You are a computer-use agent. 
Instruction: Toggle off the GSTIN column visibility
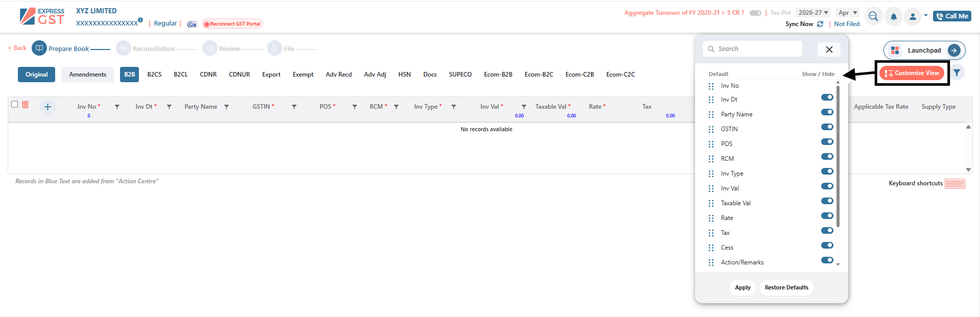click(x=827, y=127)
